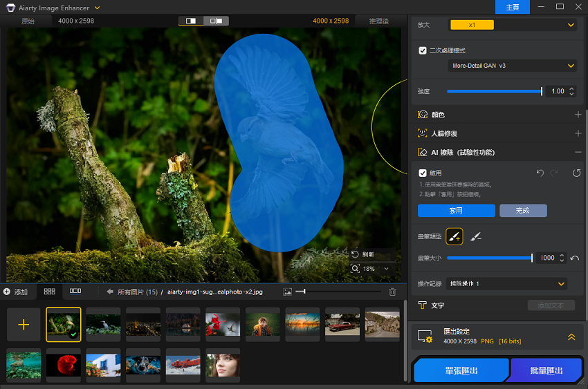588x389 pixels.
Task: Click the 批量匯出 batch export button
Action: click(x=546, y=370)
